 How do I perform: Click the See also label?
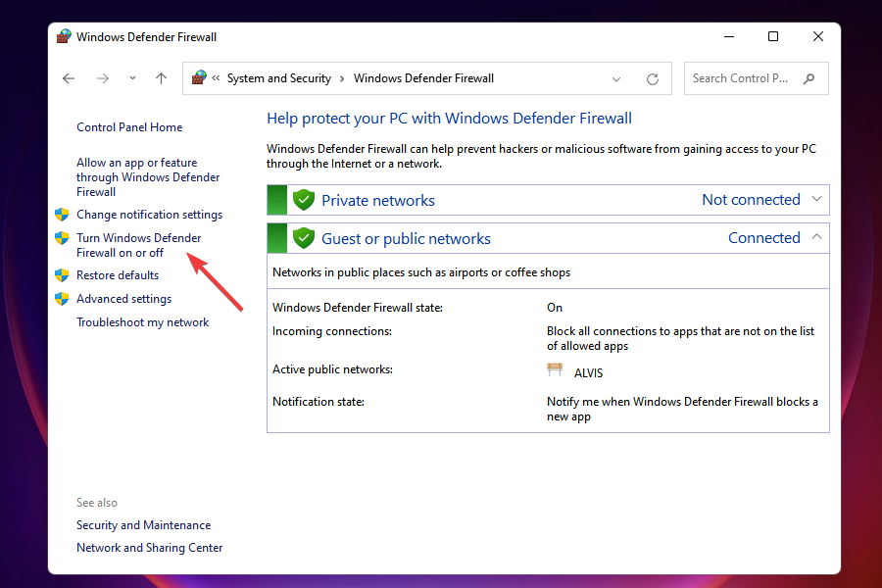97,503
